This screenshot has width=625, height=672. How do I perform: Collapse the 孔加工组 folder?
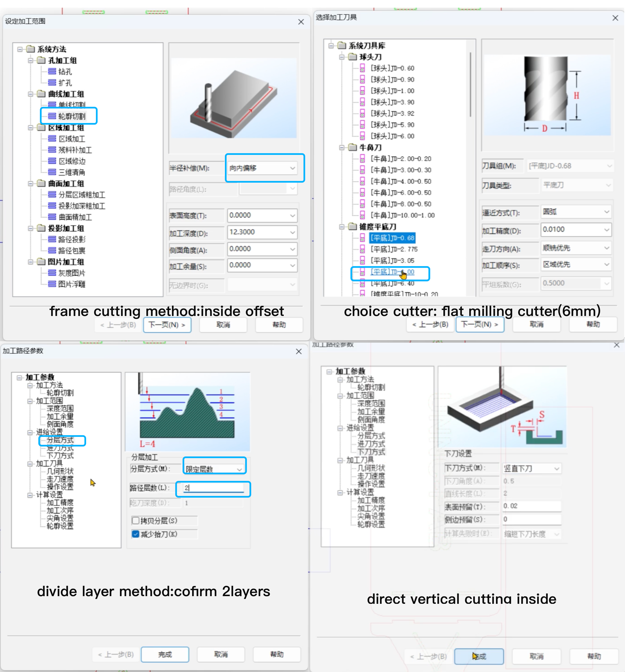[x=30, y=61]
